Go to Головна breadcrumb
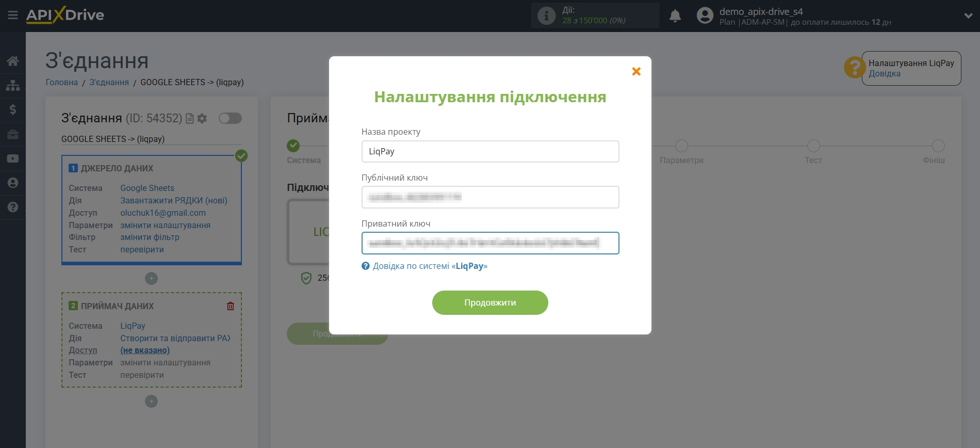The width and height of the screenshot is (980, 448). tap(62, 82)
